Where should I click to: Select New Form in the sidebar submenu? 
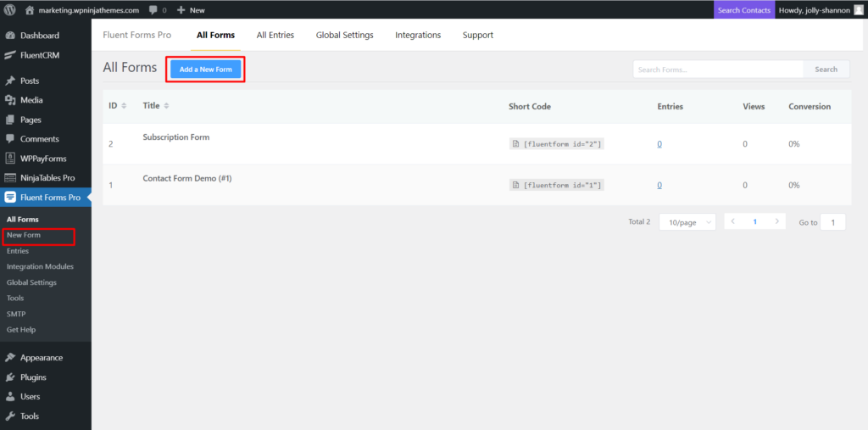24,235
